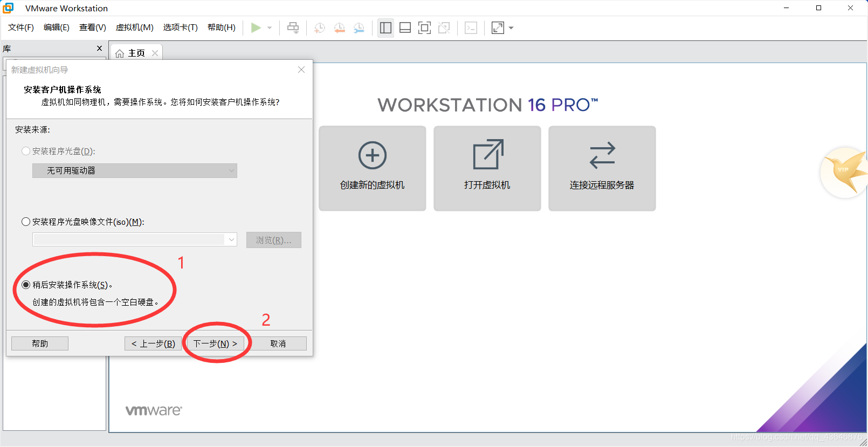Click the plus circle create VM icon

(x=373, y=155)
